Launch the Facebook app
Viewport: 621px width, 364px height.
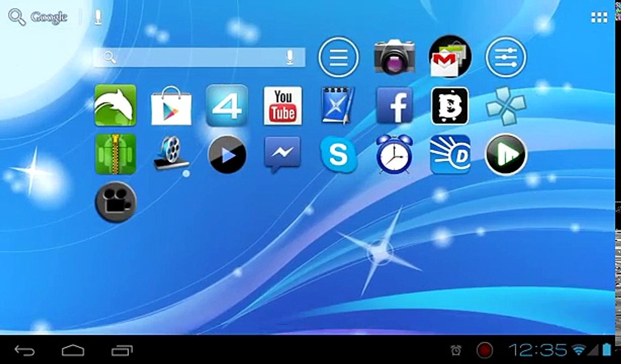394,106
